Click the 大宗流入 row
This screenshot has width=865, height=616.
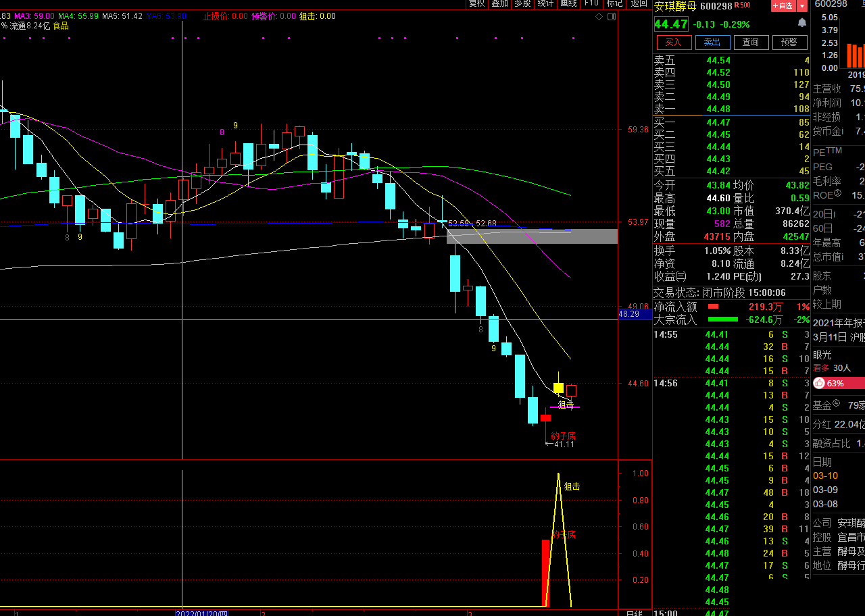[x=731, y=319]
